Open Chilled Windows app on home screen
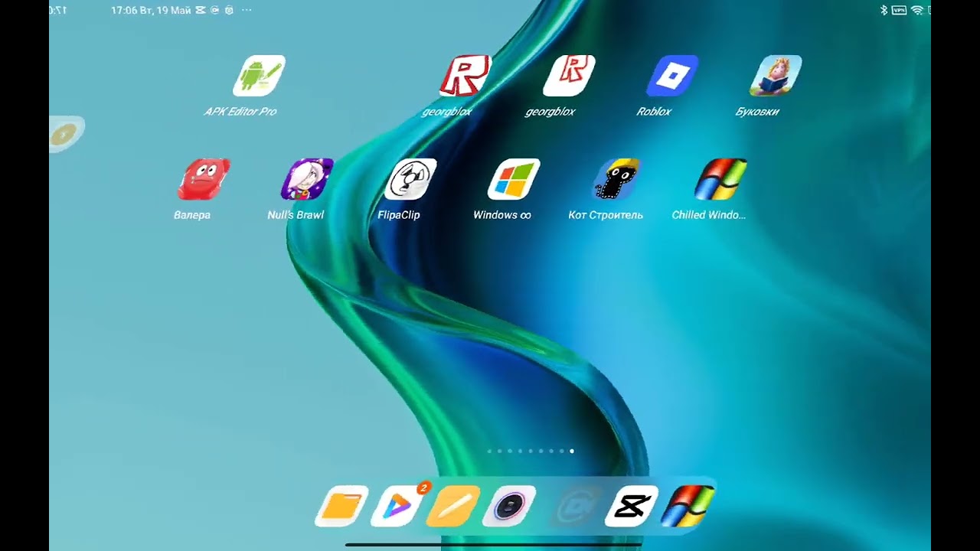Image resolution: width=980 pixels, height=551 pixels. coord(720,179)
